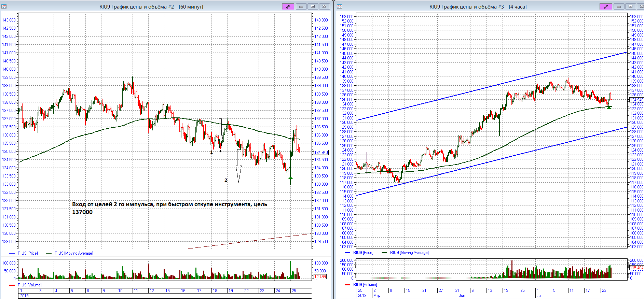Open the window menu icon of chart #3
Image resolution: width=644 pixels, height=299 pixels.
coord(339,6)
